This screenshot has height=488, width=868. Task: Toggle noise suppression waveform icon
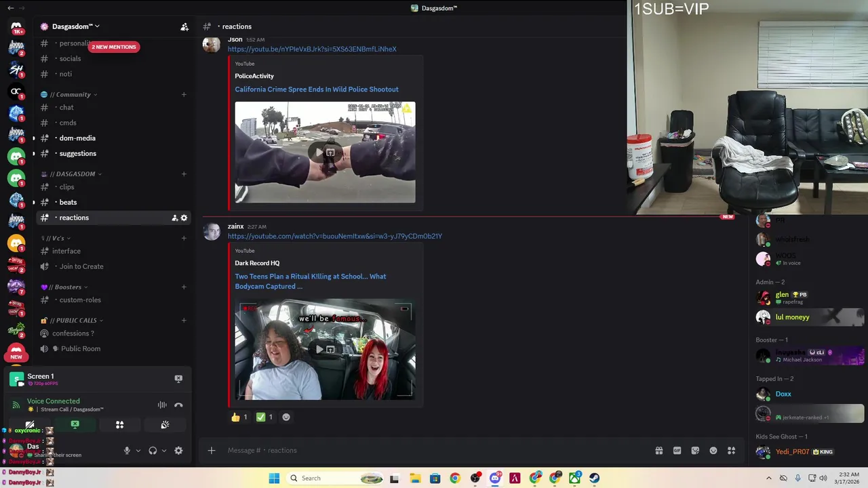coord(162,405)
